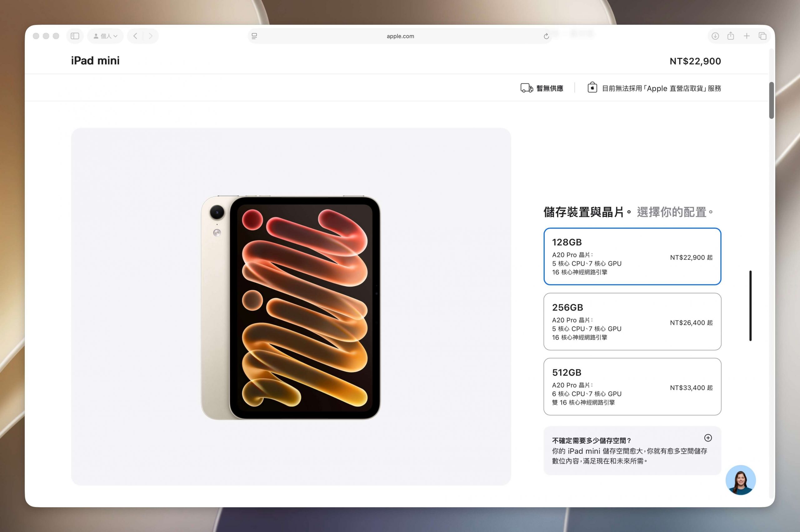Click the iPad mini heading
This screenshot has width=800, height=532.
point(95,61)
